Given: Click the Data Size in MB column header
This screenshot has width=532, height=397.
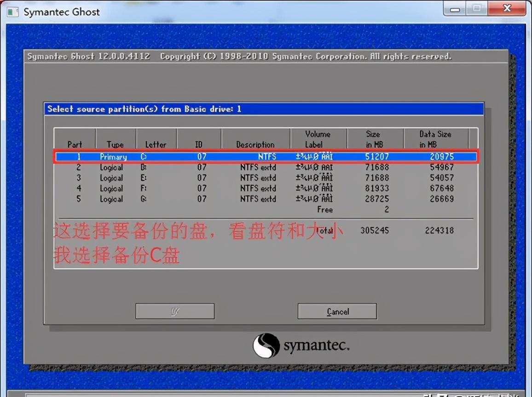Looking at the screenshot, I should click(x=435, y=139).
